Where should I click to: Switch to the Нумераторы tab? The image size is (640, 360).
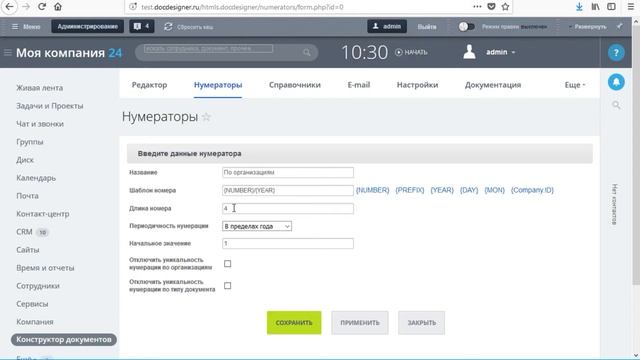coord(218,85)
